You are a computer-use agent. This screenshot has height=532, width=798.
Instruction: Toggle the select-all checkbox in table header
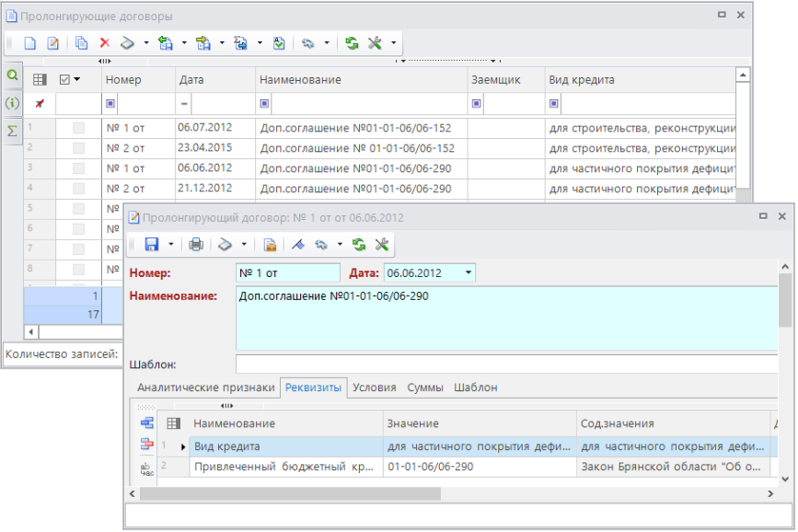[x=64, y=80]
